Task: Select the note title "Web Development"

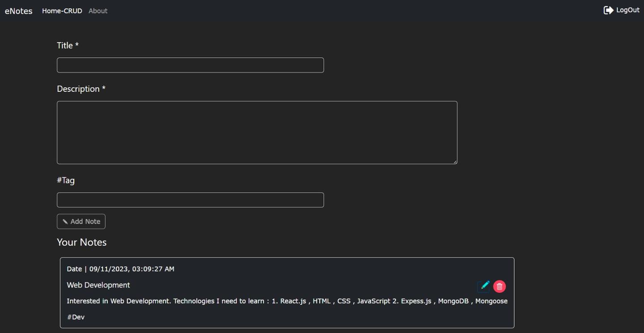Action: (98, 285)
